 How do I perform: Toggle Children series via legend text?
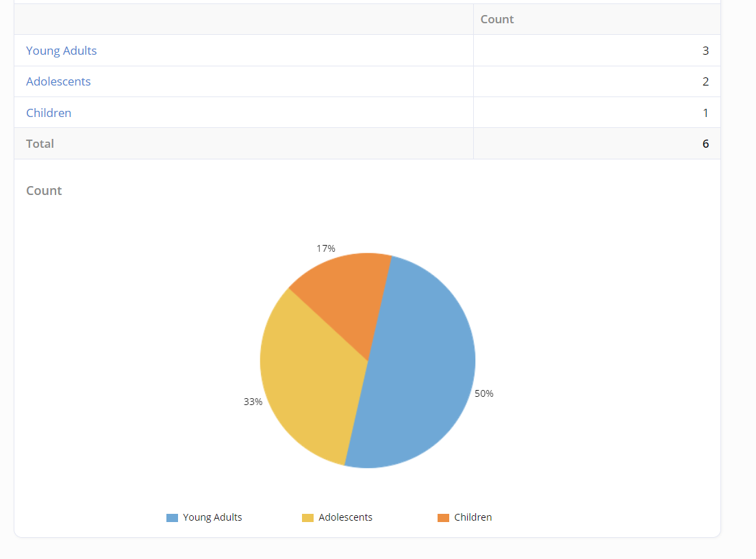[x=473, y=517]
